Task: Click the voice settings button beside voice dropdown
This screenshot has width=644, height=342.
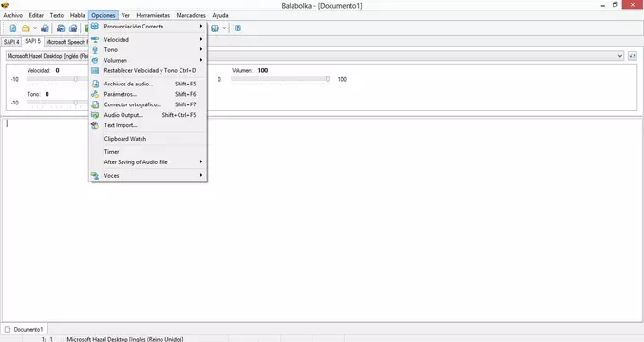Action: coord(633,56)
